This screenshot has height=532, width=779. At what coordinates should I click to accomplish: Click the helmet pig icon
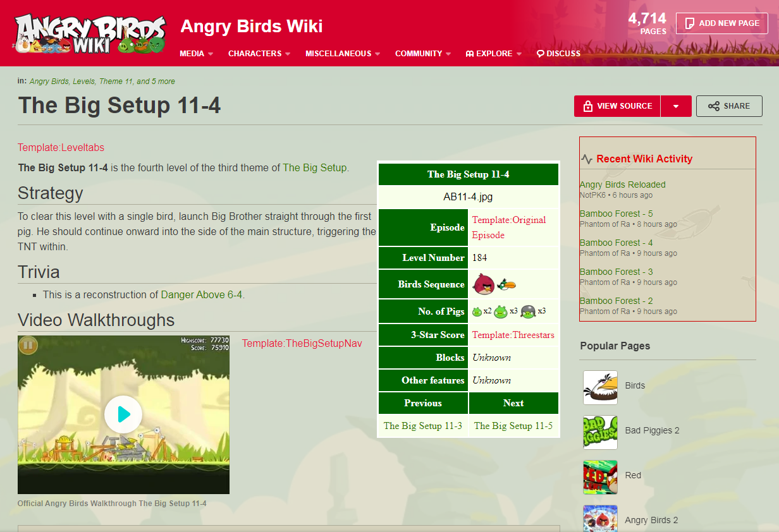click(528, 311)
